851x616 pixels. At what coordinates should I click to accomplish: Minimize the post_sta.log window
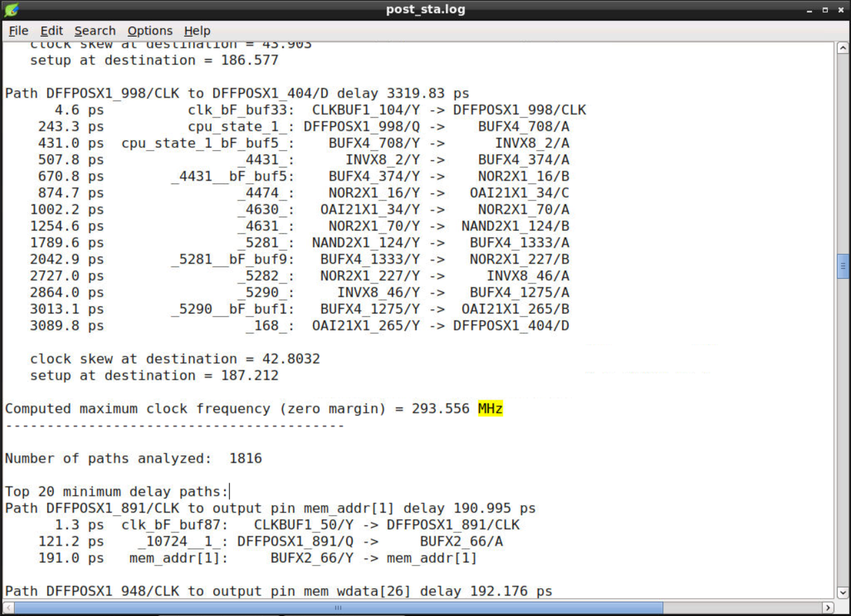click(x=808, y=10)
